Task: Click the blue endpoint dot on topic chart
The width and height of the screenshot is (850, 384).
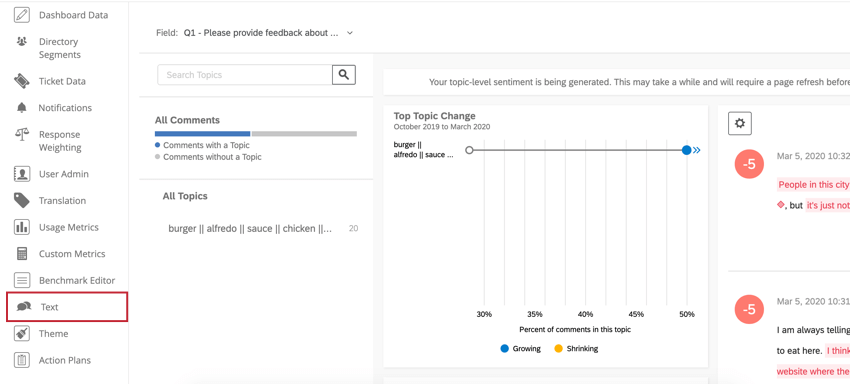Action: pos(687,150)
